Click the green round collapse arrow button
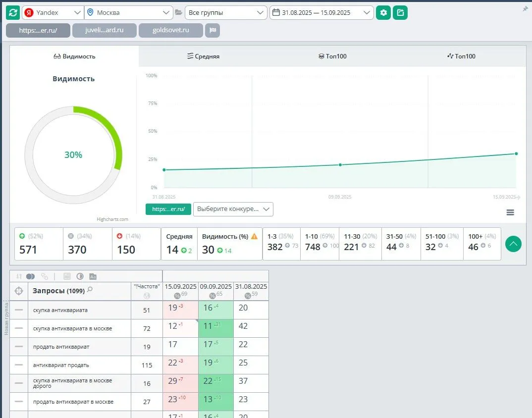The height and width of the screenshot is (418, 532). click(x=513, y=244)
